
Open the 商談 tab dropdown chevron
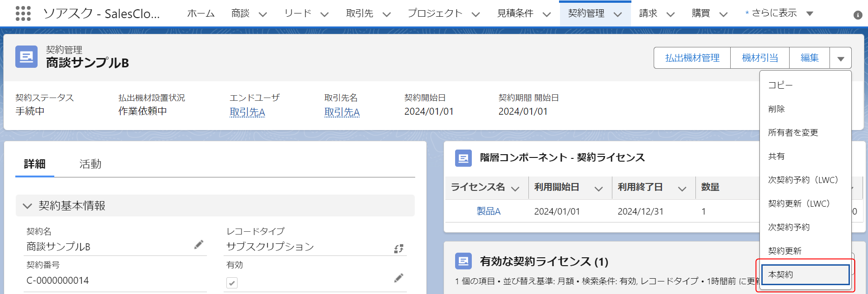click(263, 14)
